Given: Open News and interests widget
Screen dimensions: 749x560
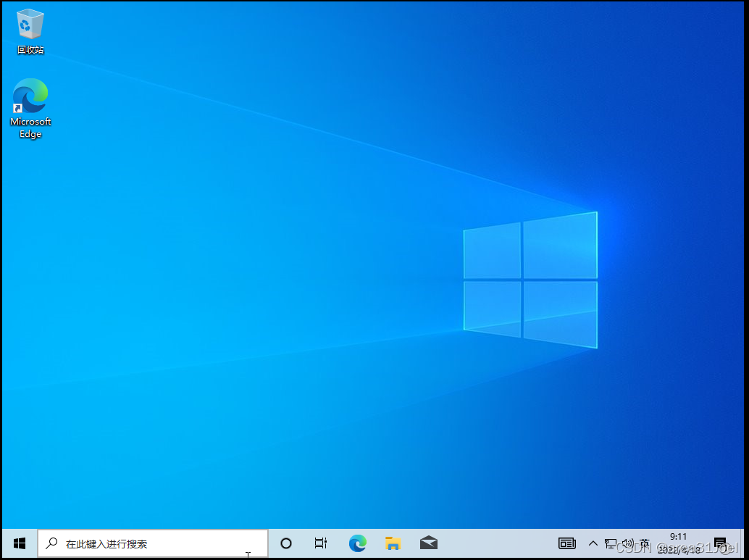Looking at the screenshot, I should click(x=567, y=543).
